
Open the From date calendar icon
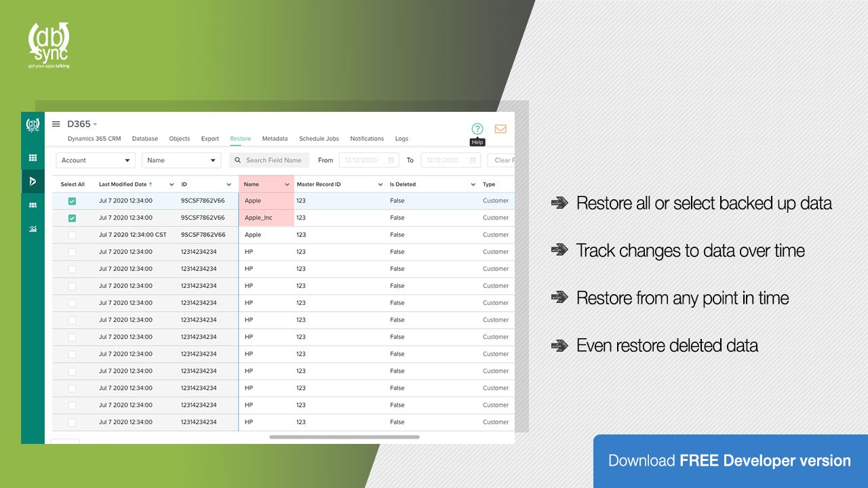pyautogui.click(x=391, y=161)
